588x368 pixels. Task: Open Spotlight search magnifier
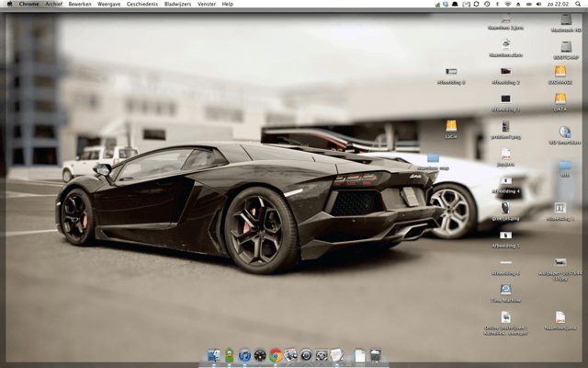578,4
